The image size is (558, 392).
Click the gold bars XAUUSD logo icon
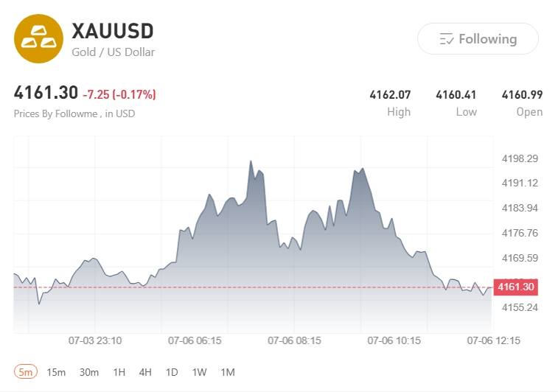pos(39,39)
